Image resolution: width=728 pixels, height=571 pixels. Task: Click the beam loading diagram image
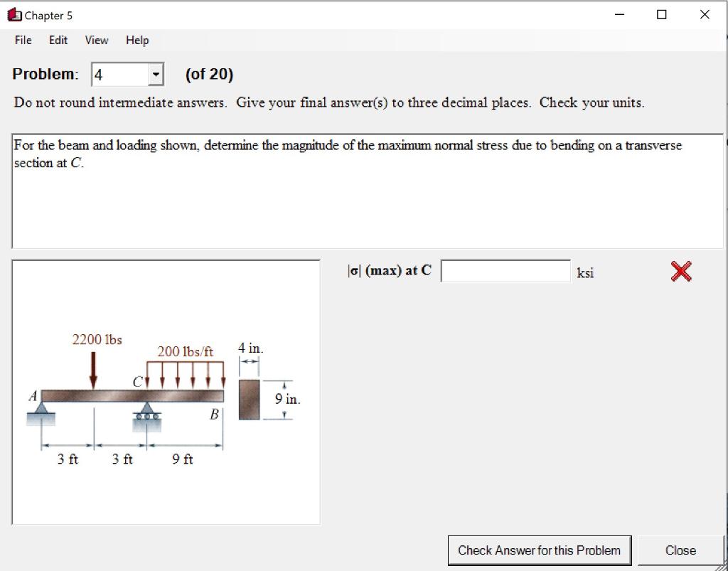click(x=166, y=393)
